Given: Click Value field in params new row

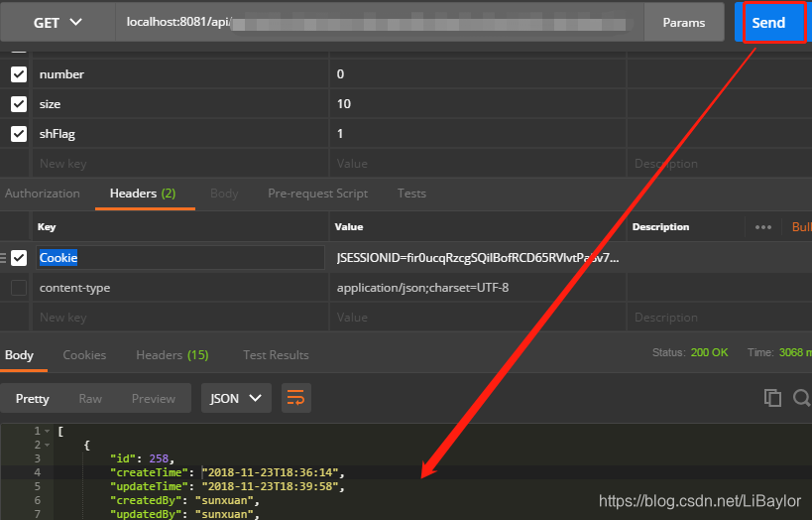Looking at the screenshot, I should pyautogui.click(x=478, y=164).
